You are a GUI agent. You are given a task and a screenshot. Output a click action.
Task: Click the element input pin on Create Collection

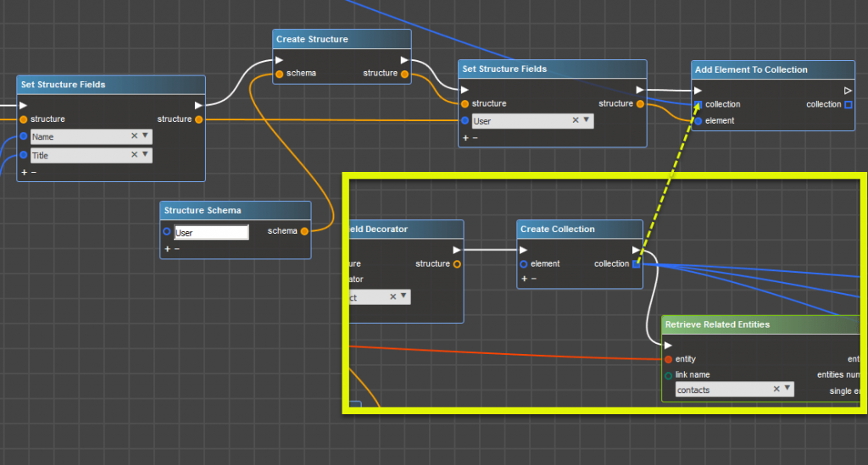pos(524,263)
